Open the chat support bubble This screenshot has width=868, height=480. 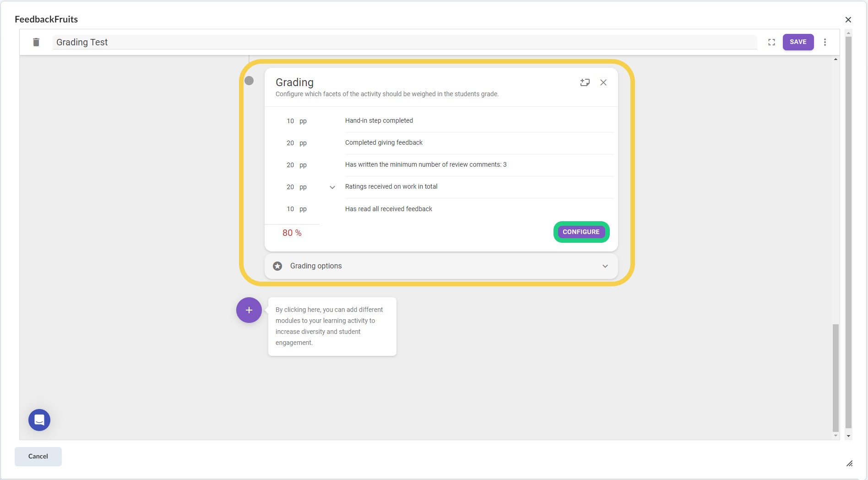[x=39, y=420]
